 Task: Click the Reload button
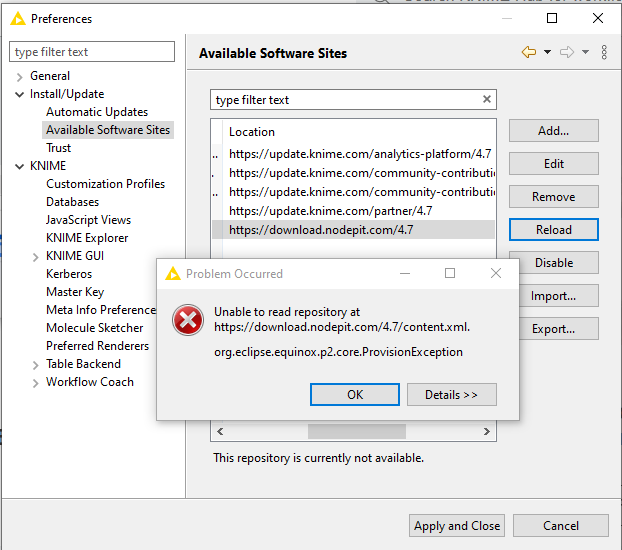553,229
